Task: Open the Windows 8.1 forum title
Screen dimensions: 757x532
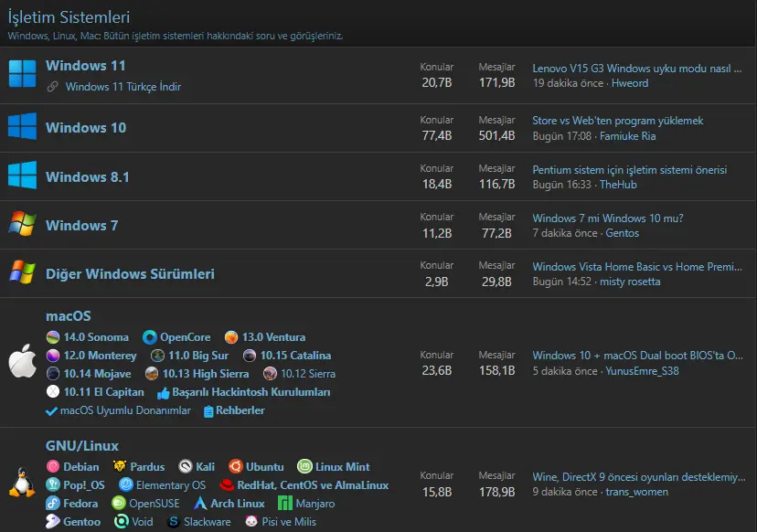Action: coord(88,176)
